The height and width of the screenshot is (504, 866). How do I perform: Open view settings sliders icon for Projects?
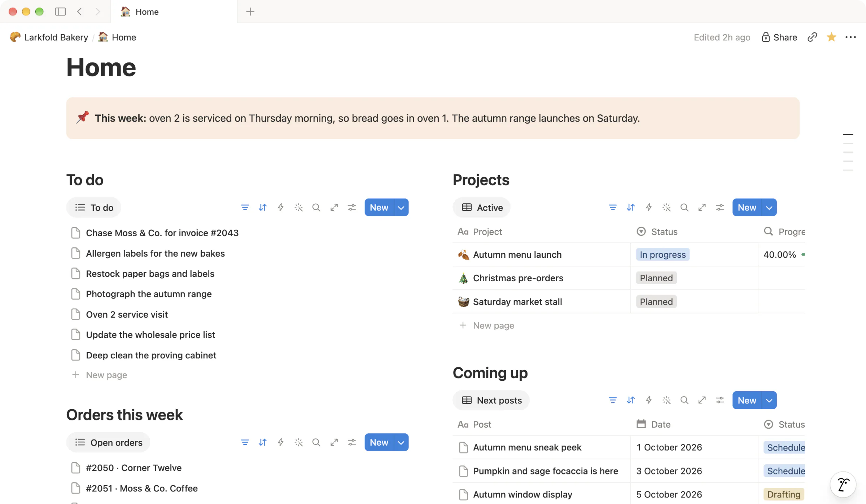click(x=720, y=207)
